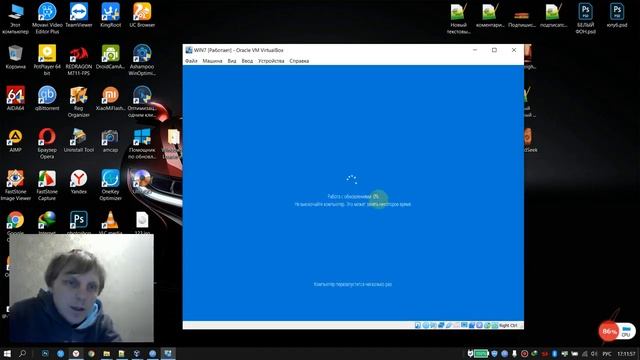Open the Машина menu in VirtualBox
640x360 pixels.
point(212,61)
